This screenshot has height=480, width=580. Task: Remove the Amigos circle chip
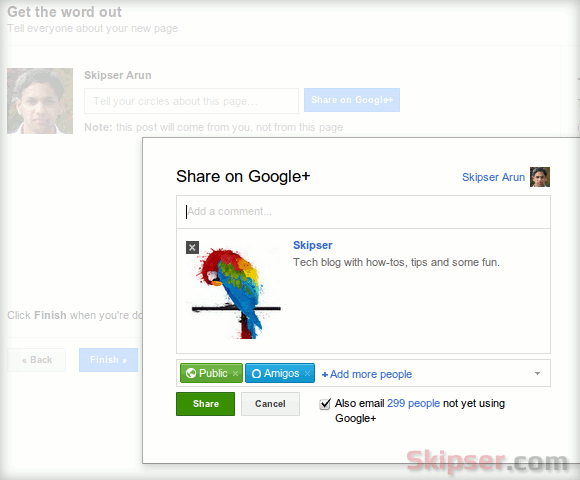coord(307,373)
